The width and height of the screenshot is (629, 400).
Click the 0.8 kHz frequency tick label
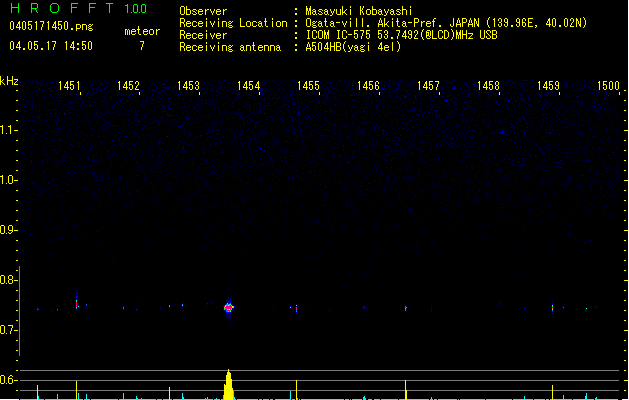click(x=8, y=280)
